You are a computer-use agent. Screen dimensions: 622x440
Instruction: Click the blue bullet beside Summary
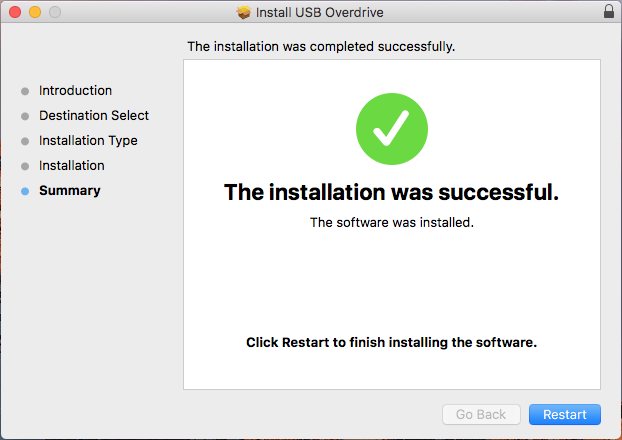coord(25,191)
